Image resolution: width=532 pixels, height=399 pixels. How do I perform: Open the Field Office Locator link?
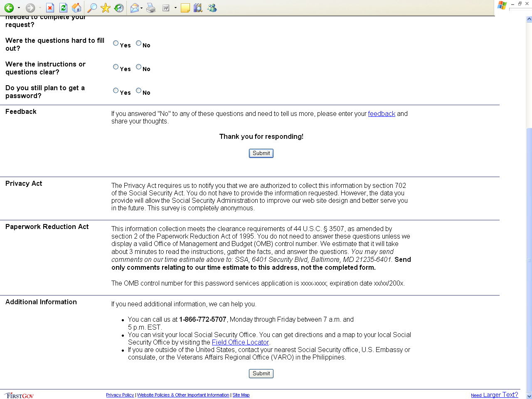coord(240,342)
